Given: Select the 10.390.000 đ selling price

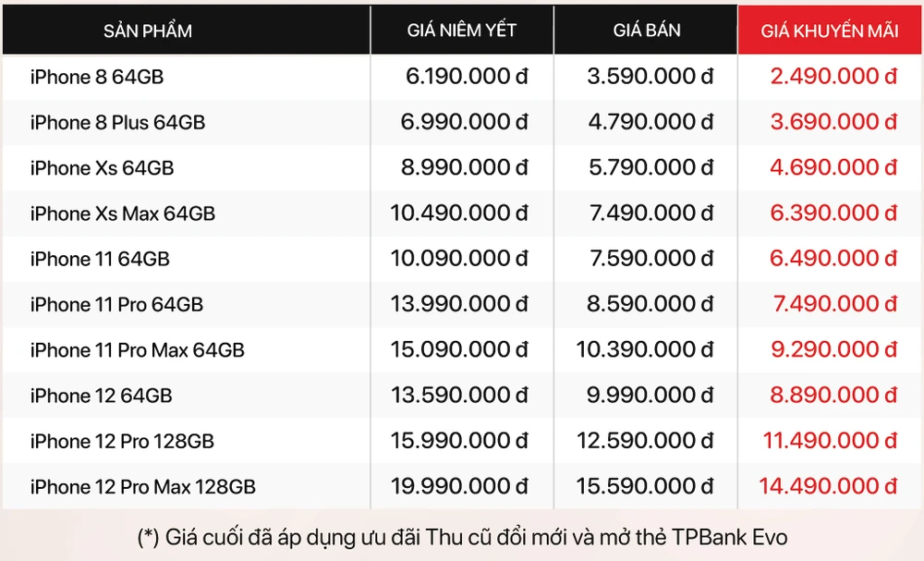Looking at the screenshot, I should point(645,350).
